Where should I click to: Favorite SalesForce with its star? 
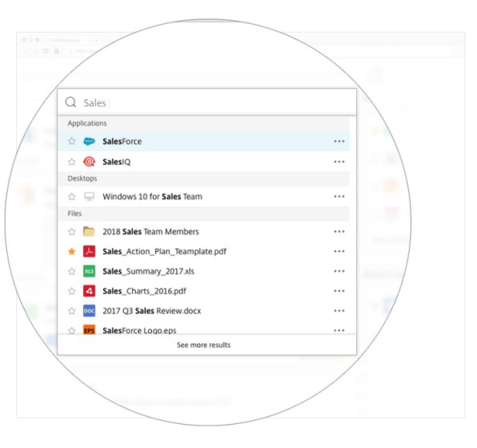(x=72, y=141)
